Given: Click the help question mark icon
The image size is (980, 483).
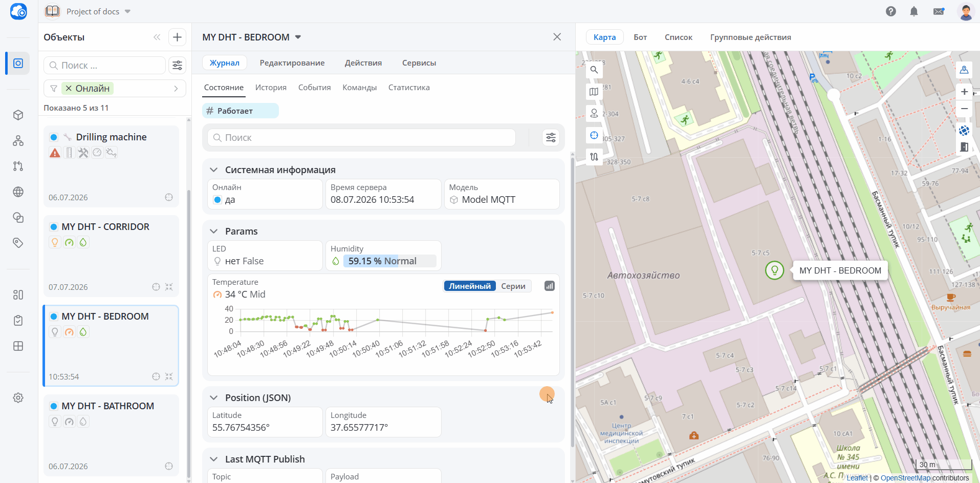Looking at the screenshot, I should coord(891,11).
